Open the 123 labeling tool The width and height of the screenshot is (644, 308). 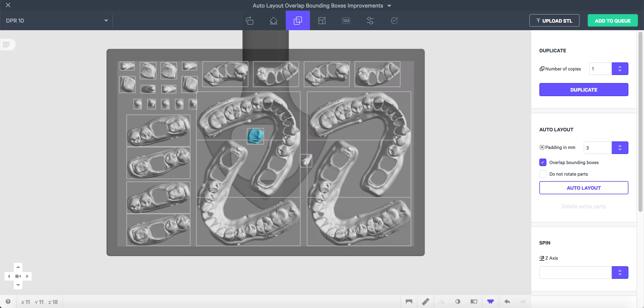click(x=346, y=21)
